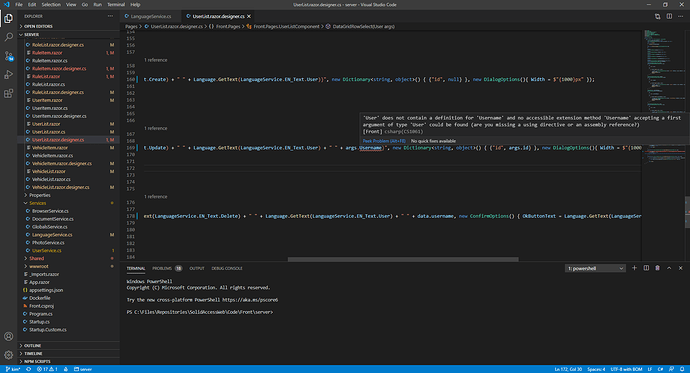This screenshot has height=373, width=690.
Task: Maximize the terminal panel size
Action: pyautogui.click(x=669, y=268)
